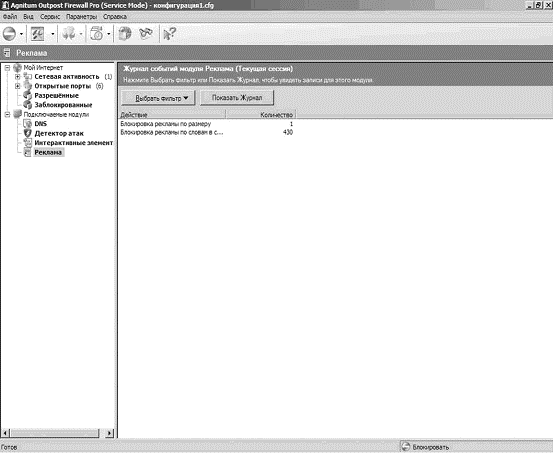The image size is (553, 453).
Task: Open the Сервис menu
Action: pyautogui.click(x=50, y=17)
